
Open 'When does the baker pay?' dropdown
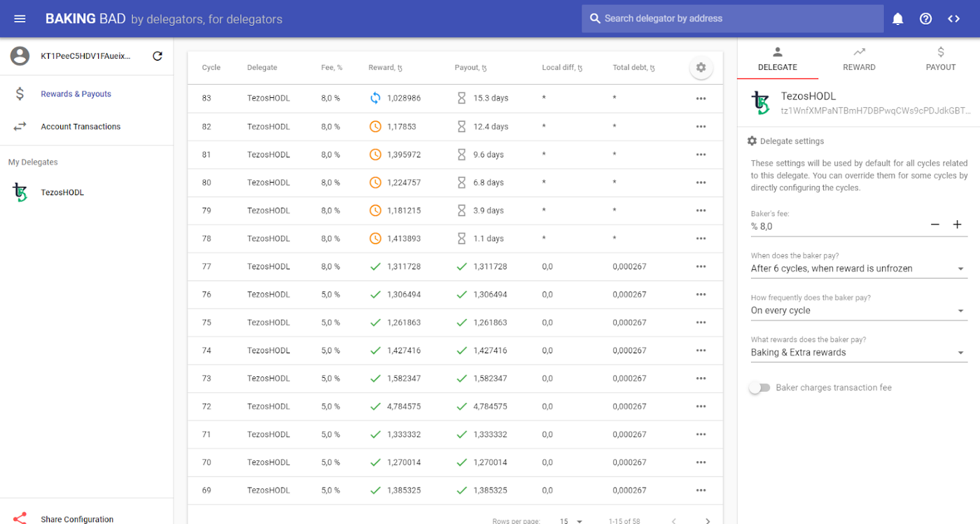click(859, 269)
